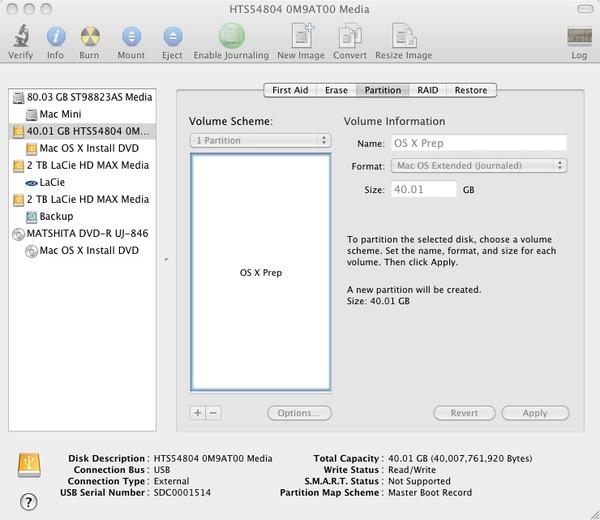The width and height of the screenshot is (600, 520).
Task: Click the Options... button
Action: [299, 413]
